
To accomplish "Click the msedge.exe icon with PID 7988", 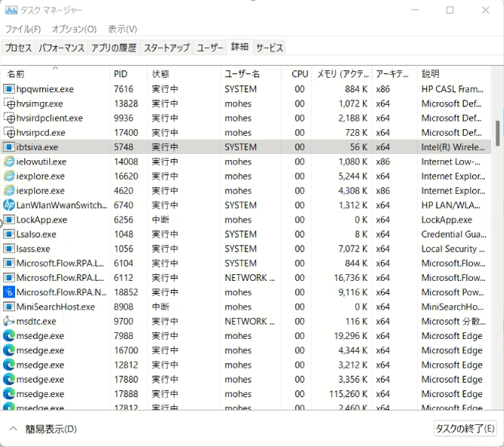I will 9,335.
